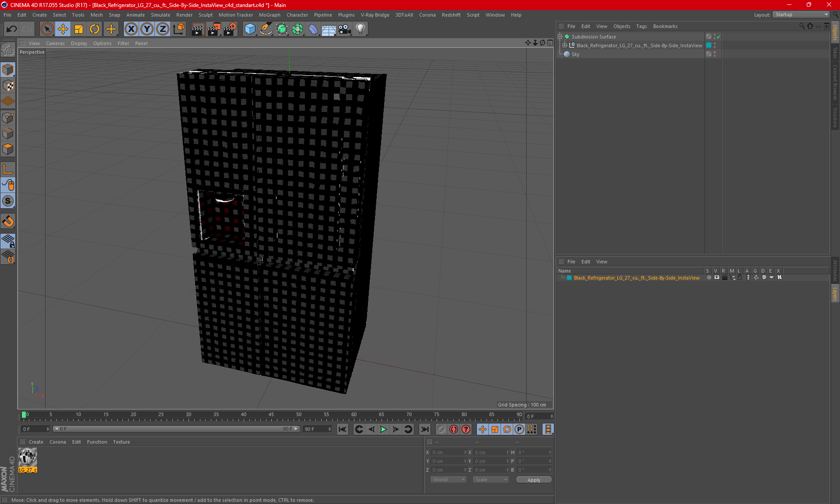Open Edit Render Settings
The height and width of the screenshot is (504, 840).
point(230,29)
